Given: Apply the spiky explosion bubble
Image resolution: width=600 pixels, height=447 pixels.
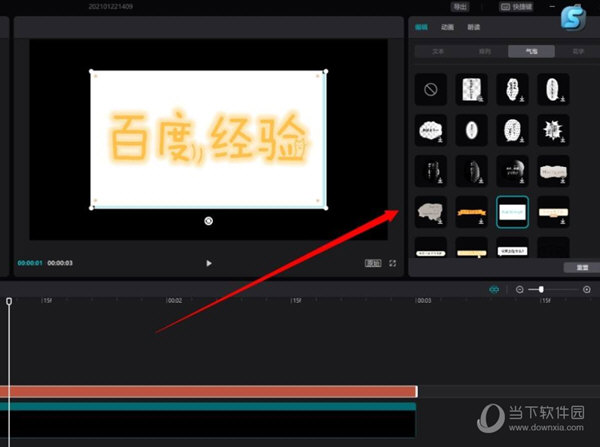Looking at the screenshot, I should 553,131.
